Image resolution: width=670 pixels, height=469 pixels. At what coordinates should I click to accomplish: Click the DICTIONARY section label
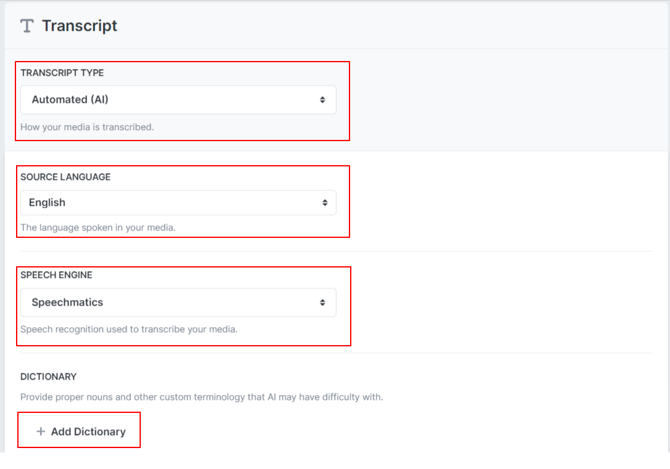pos(49,377)
